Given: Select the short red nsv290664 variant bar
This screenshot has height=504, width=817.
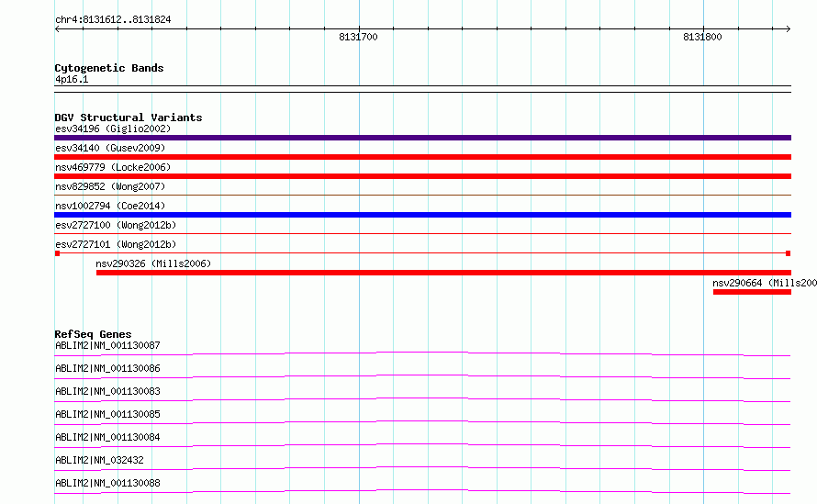Looking at the screenshot, I should (753, 292).
